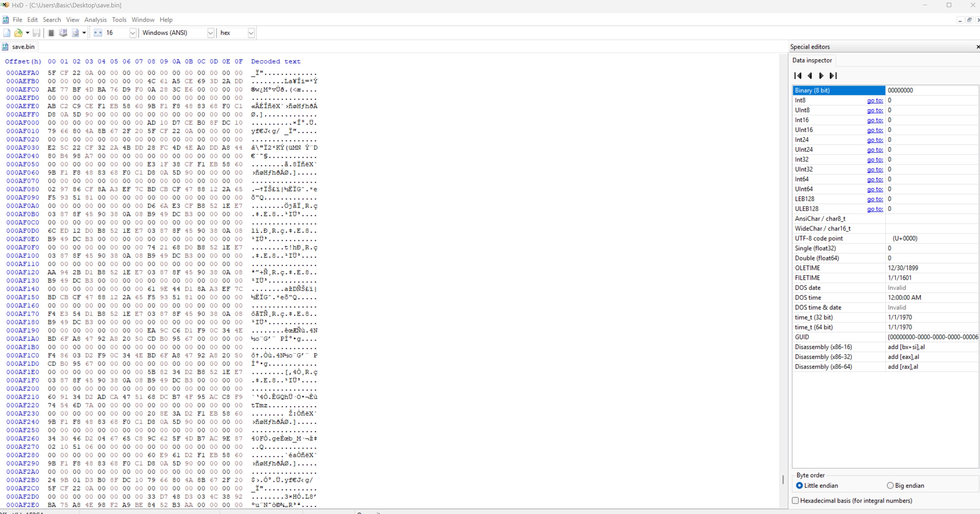Screen dimensions: 980x514
Task: Enable Hexadecimal basis for integral numbers
Action: point(852,501)
